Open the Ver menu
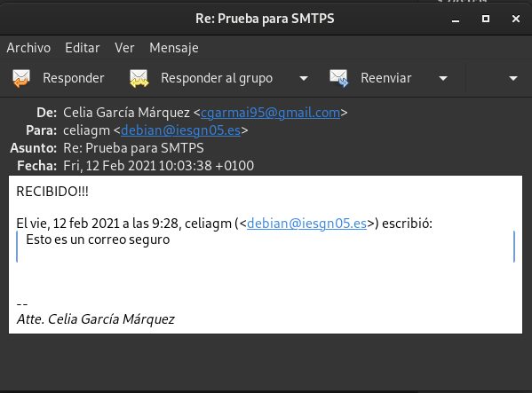Image resolution: width=532 pixels, height=393 pixels. click(124, 48)
